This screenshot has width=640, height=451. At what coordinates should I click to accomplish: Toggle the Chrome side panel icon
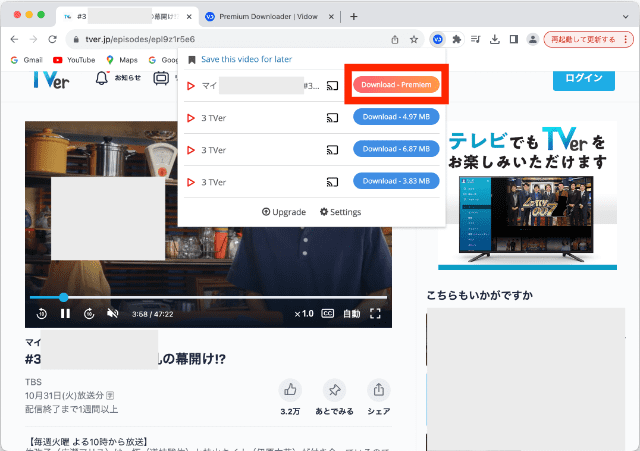tap(514, 39)
